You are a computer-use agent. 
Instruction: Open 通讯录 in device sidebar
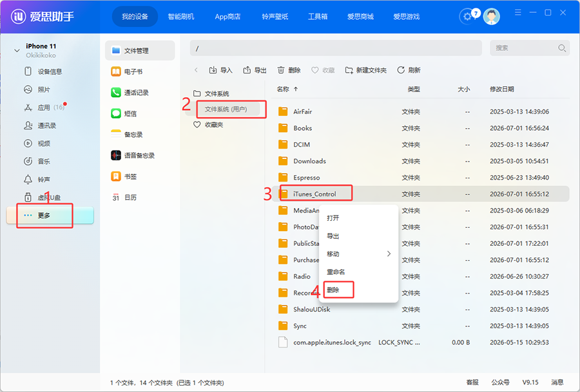coord(41,126)
